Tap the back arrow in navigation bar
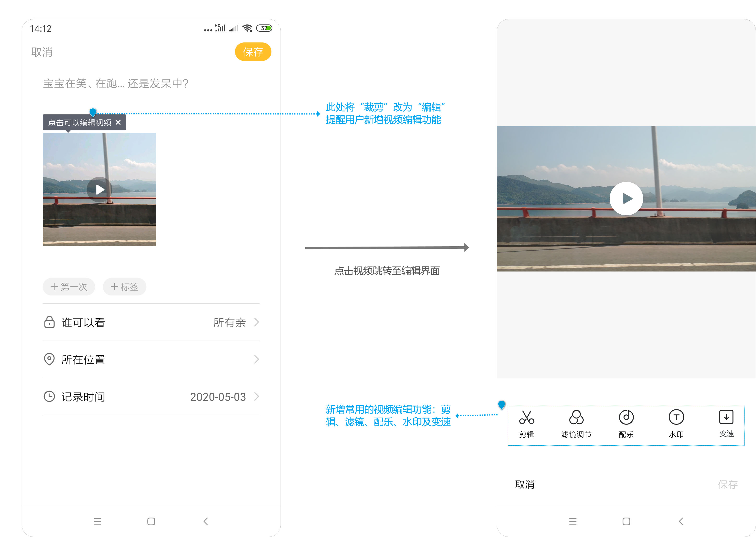The width and height of the screenshot is (756, 537). point(205,521)
